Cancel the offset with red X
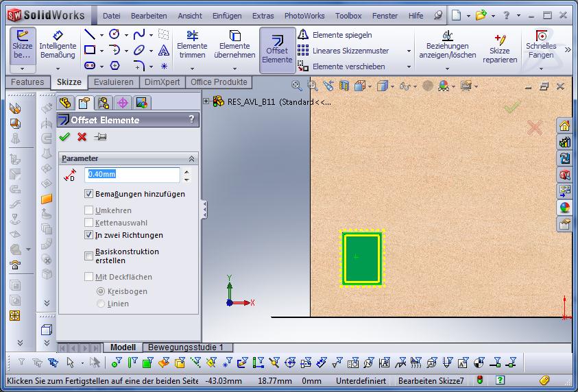The width and height of the screenshot is (578, 392). click(82, 137)
